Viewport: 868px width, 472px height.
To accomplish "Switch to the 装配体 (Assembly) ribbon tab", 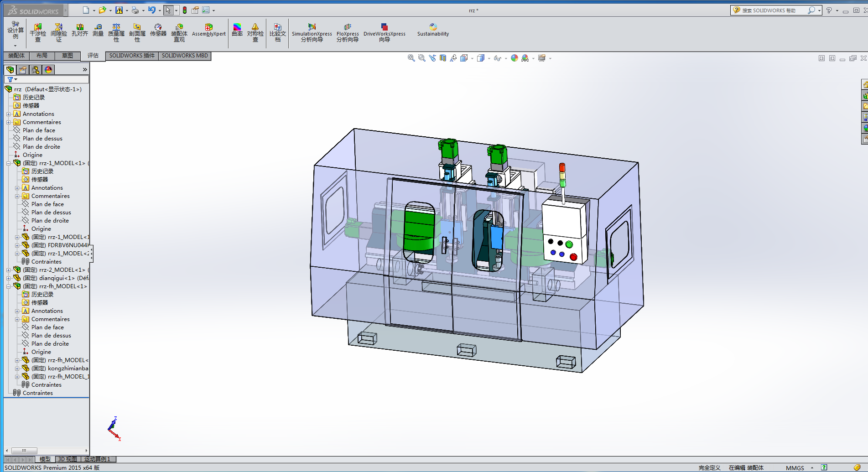I will coord(16,56).
